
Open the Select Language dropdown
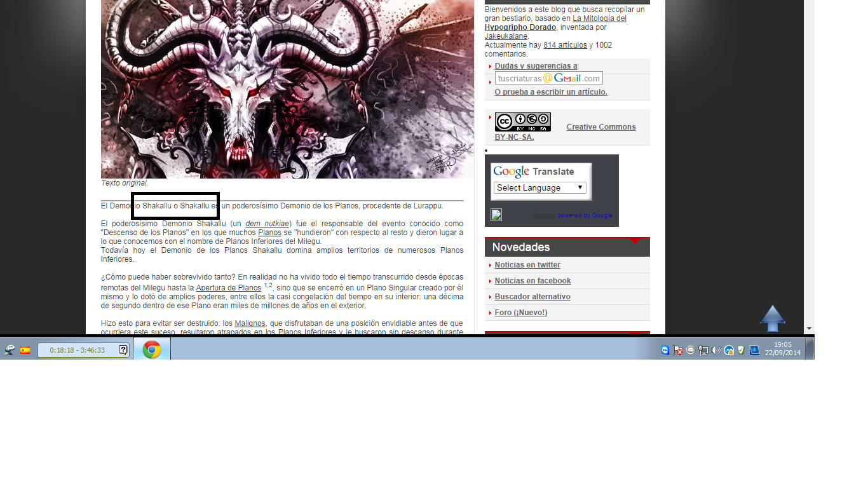point(540,187)
